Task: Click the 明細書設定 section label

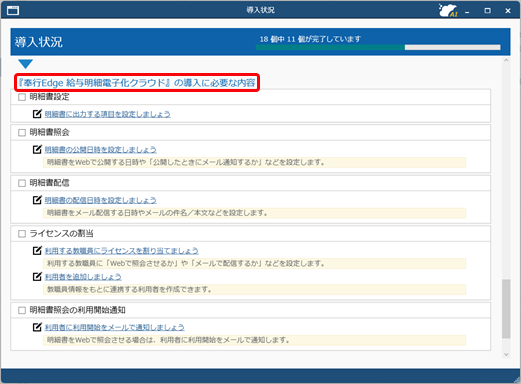Action: (49, 97)
